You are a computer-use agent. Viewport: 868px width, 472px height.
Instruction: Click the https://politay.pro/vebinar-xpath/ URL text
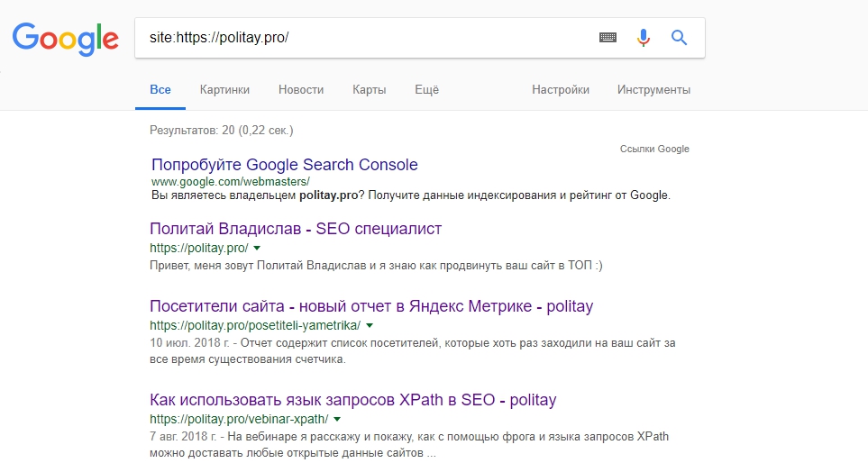[x=239, y=419]
